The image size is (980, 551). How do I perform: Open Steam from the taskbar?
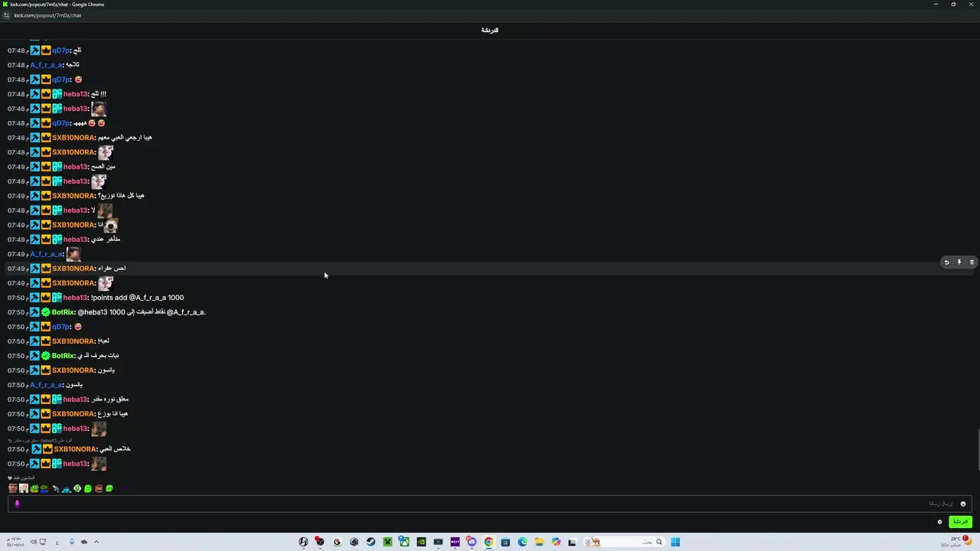point(371,542)
